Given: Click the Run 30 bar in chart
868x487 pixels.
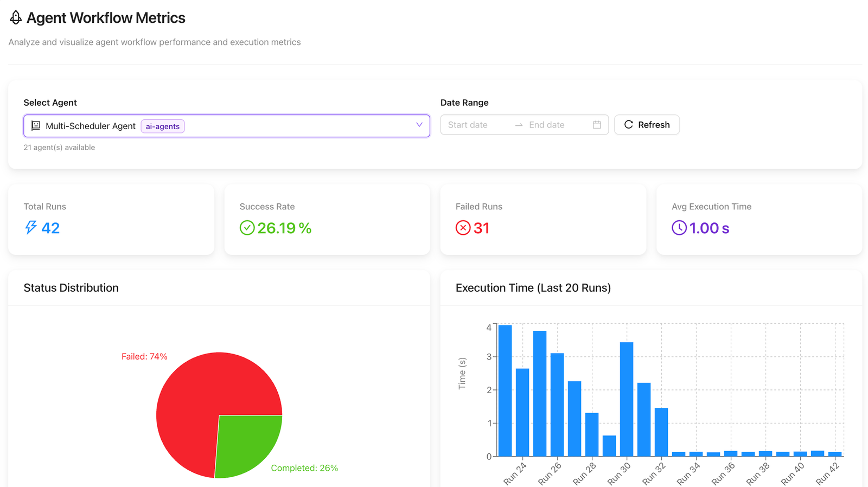Looking at the screenshot, I should click(x=627, y=399).
